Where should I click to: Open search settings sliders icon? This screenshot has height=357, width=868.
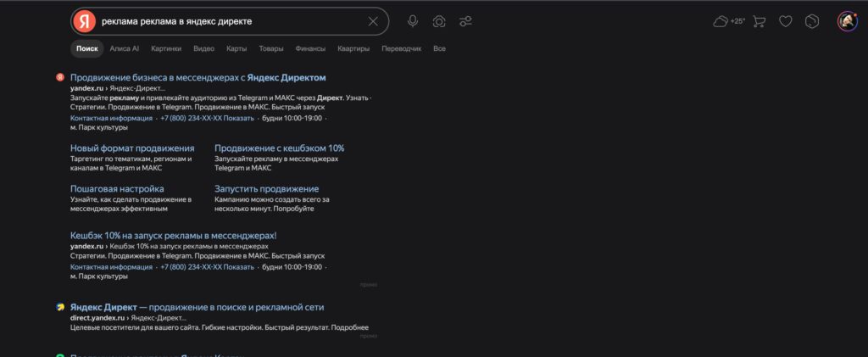tap(465, 21)
